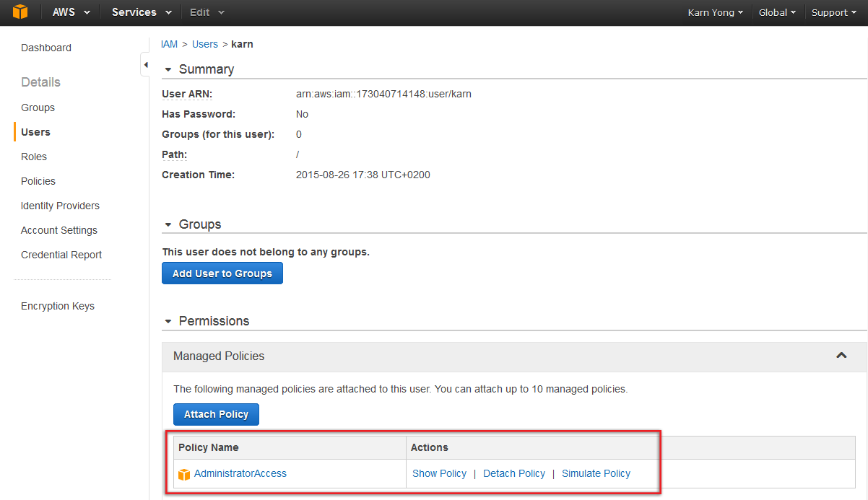868x500 pixels.
Task: Open Policies in the left navigation
Action: [38, 181]
